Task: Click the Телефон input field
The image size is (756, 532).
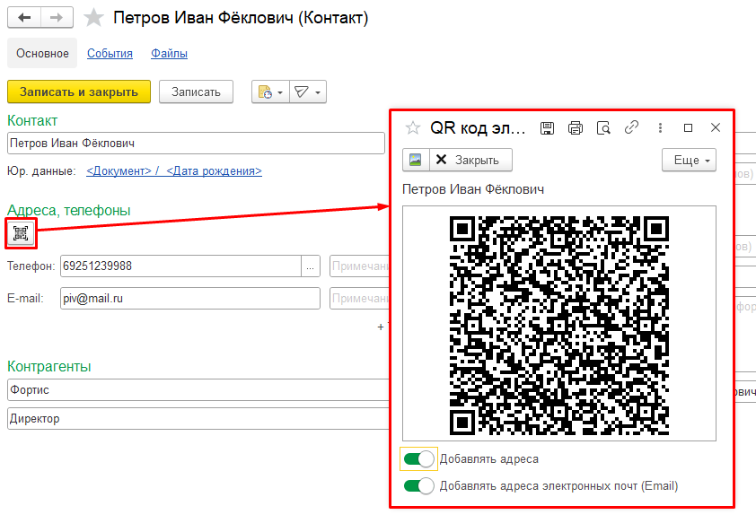Action: 180,266
